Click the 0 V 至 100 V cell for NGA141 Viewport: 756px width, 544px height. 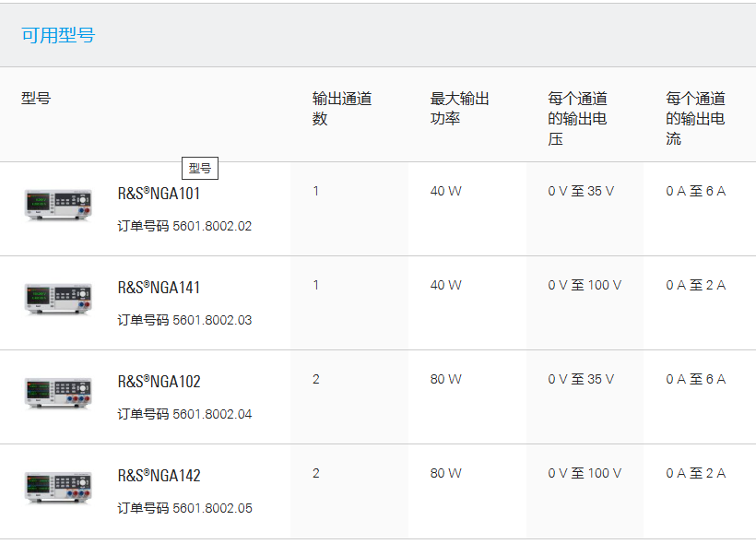pyautogui.click(x=585, y=285)
